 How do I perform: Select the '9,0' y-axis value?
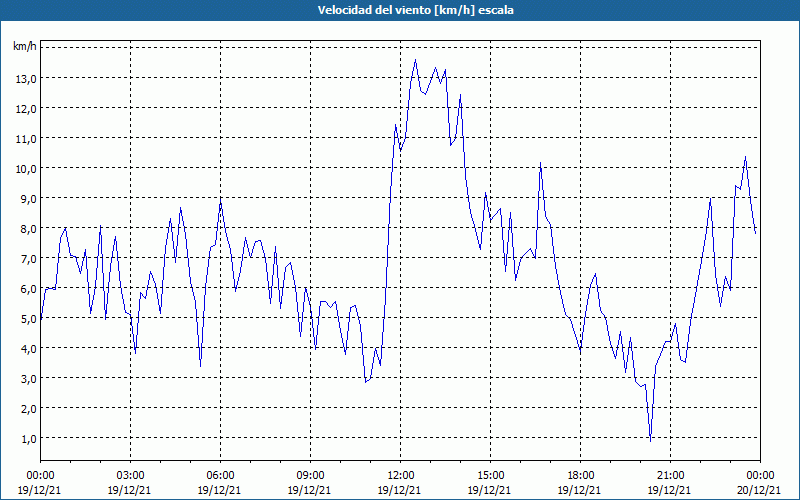click(x=29, y=199)
